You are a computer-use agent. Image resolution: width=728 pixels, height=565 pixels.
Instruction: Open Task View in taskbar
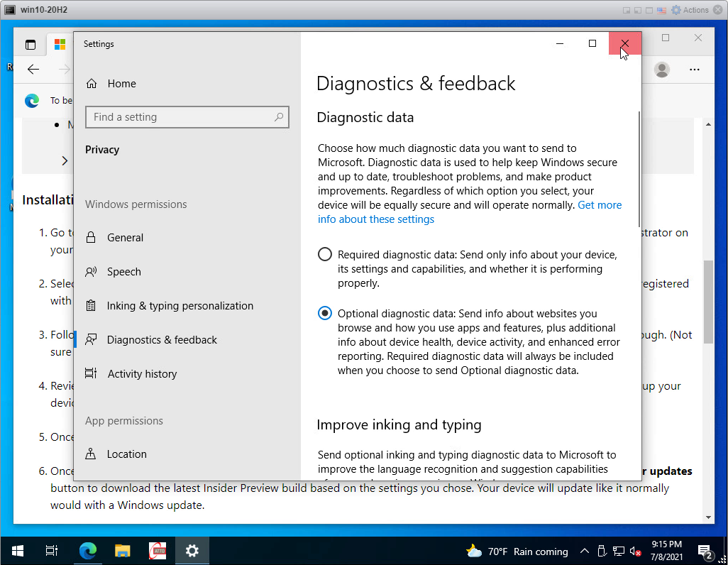click(52, 551)
